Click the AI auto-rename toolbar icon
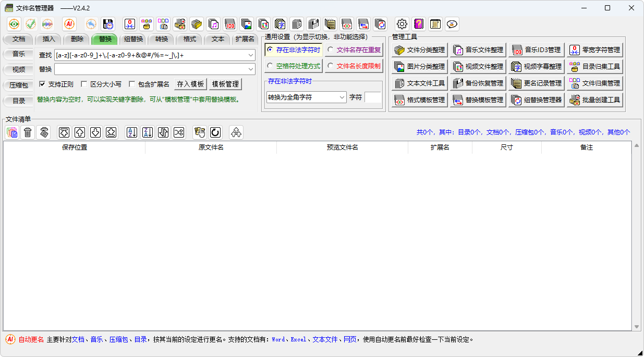 tap(69, 24)
